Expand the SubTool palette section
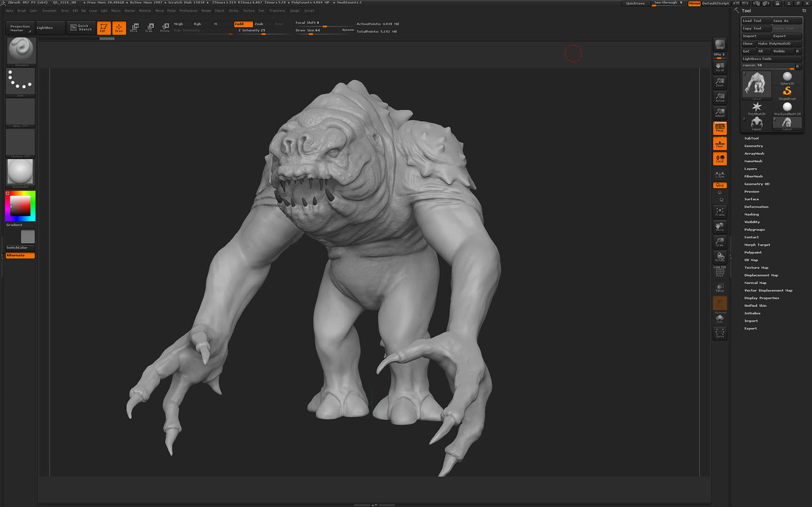This screenshot has width=812, height=507. coord(751,139)
